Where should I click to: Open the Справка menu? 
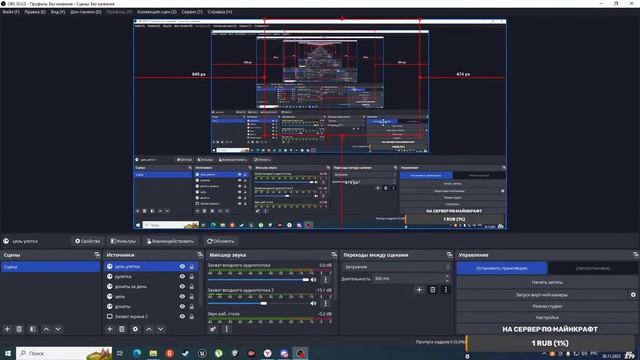(220, 12)
